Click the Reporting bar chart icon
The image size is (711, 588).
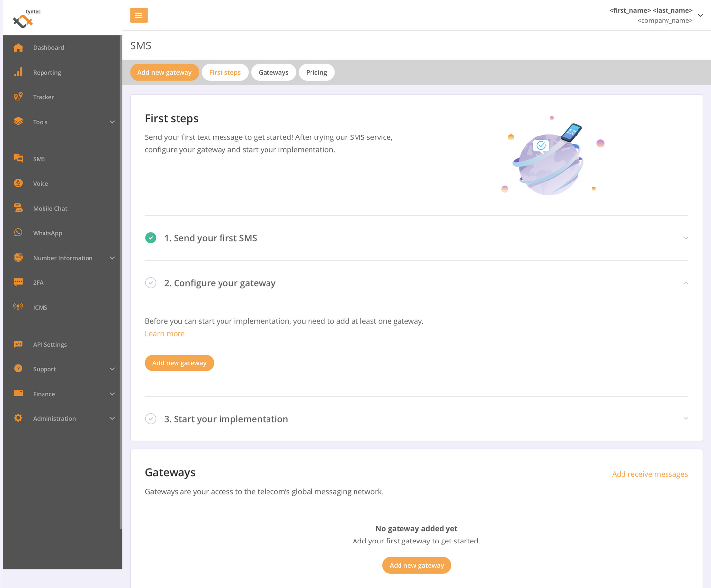tap(18, 72)
